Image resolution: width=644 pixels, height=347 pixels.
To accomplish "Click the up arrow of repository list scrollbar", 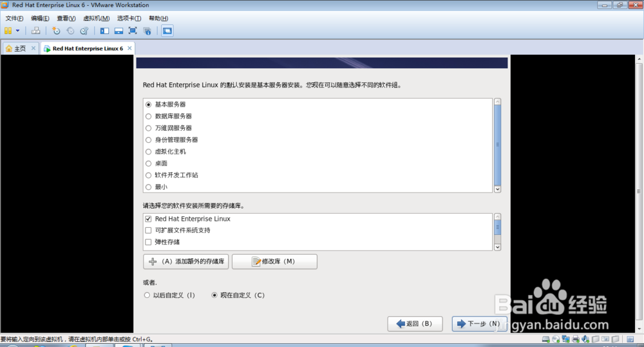I will click(497, 216).
